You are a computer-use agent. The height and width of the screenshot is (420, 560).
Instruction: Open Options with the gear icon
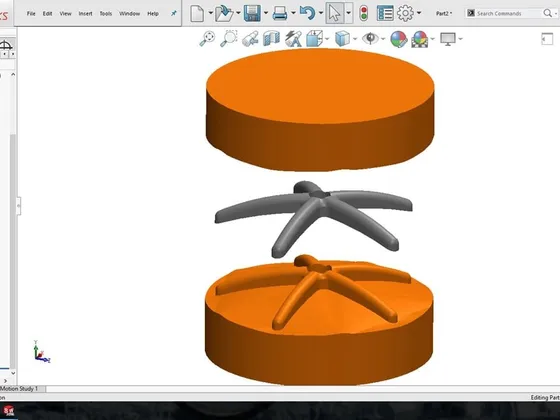point(405,14)
